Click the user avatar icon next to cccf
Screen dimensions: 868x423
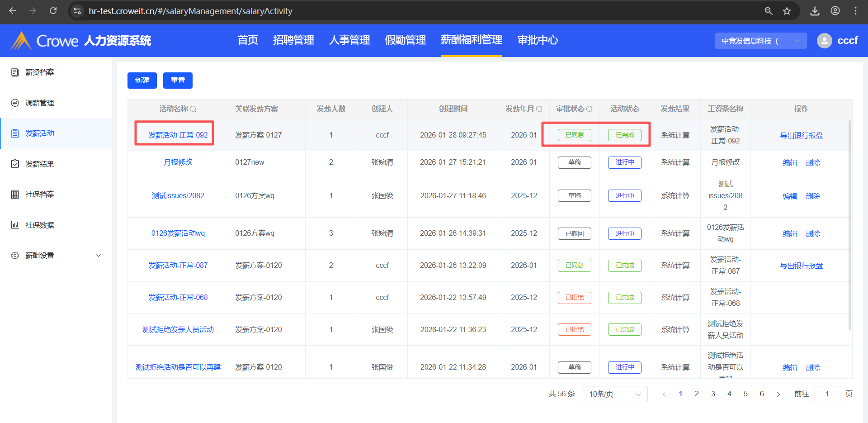[824, 41]
